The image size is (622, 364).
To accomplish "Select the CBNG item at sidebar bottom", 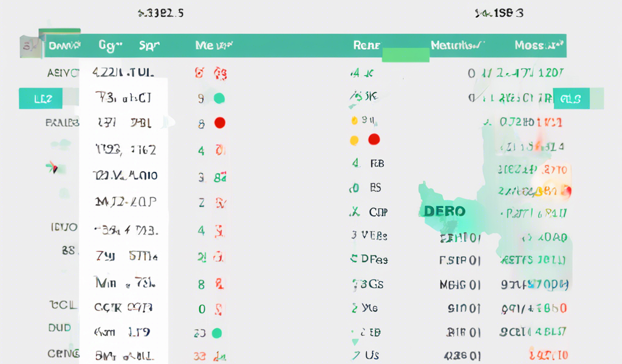I will (x=63, y=353).
